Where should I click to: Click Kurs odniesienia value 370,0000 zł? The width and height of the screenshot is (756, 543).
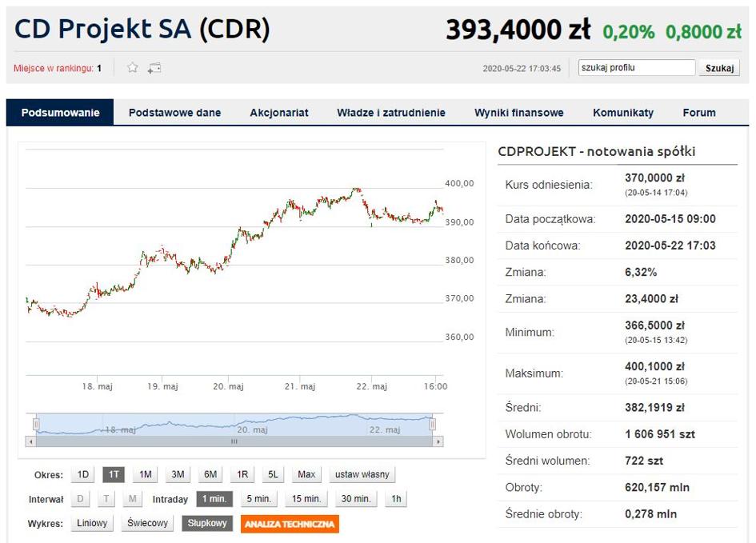[654, 178]
